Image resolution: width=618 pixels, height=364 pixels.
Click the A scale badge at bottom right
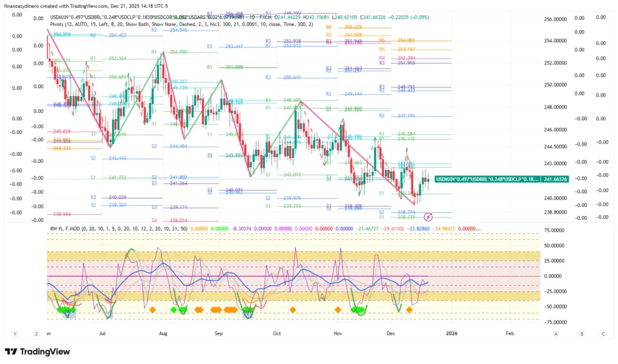point(556,333)
